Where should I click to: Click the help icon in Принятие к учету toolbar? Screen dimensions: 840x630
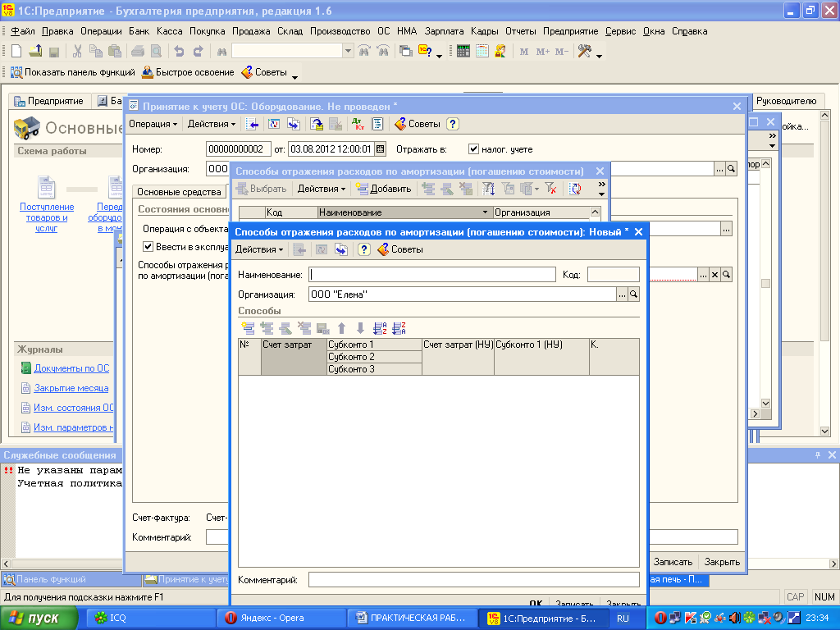[453, 125]
